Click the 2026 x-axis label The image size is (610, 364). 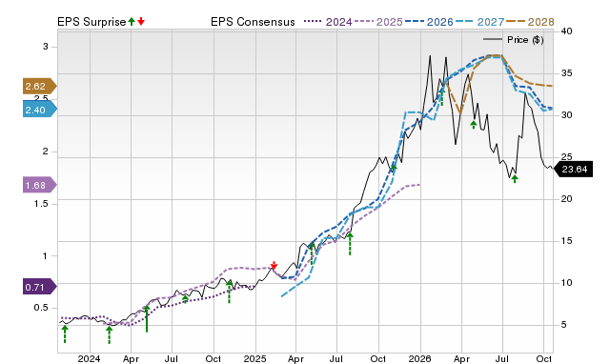tap(420, 358)
